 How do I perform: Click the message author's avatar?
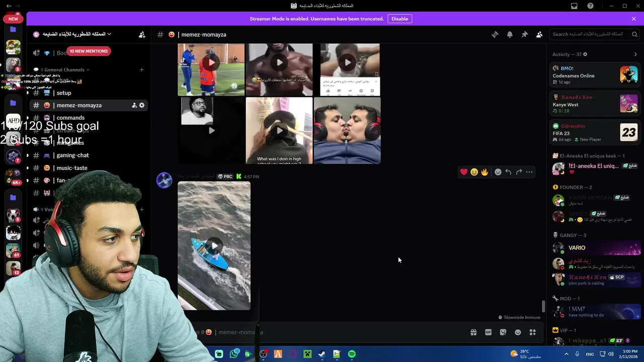[165, 180]
